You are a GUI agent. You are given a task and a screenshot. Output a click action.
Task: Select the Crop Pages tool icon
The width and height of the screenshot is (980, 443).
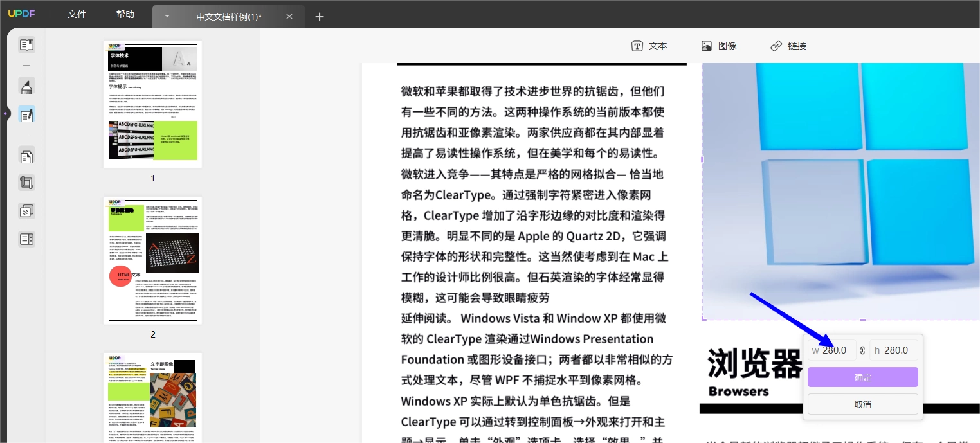(26, 183)
